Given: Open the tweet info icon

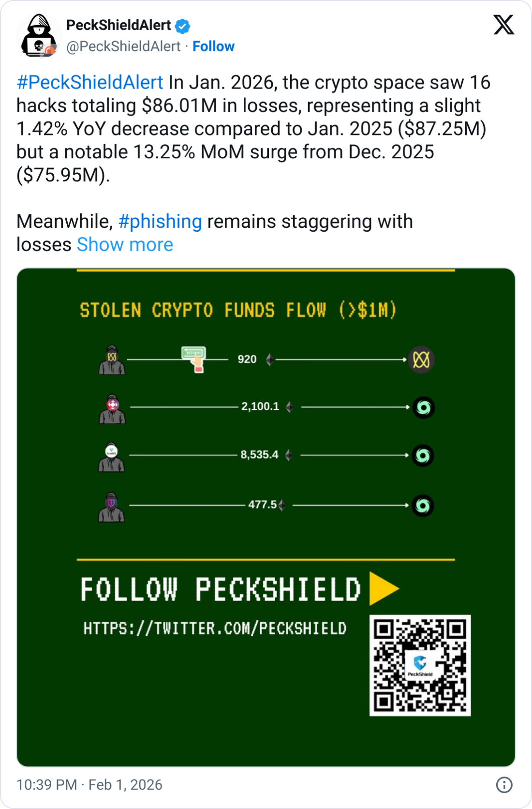Looking at the screenshot, I should pyautogui.click(x=504, y=785).
